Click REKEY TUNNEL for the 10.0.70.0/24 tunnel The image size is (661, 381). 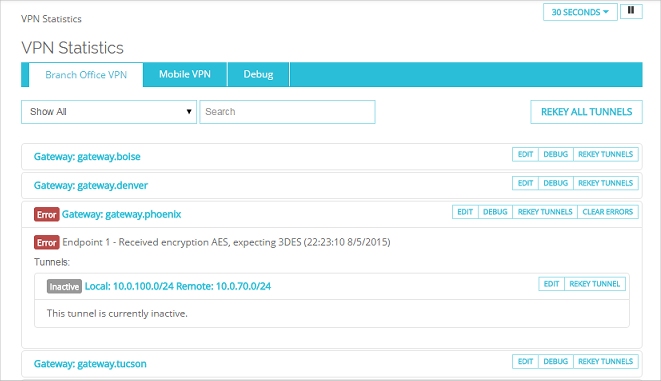594,284
